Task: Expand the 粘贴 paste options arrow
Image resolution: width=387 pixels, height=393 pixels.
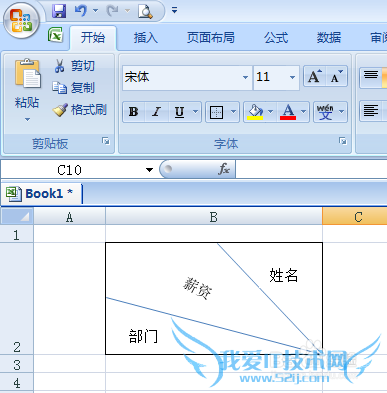Action: pyautogui.click(x=27, y=119)
